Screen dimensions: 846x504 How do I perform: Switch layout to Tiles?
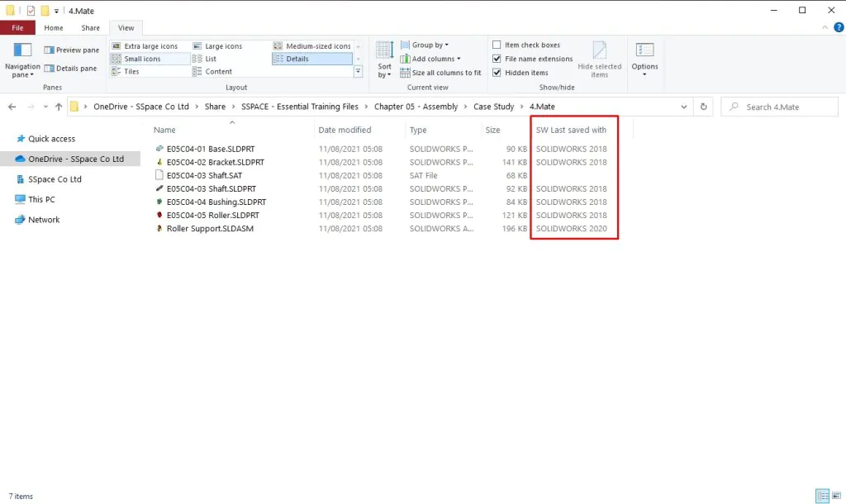[x=126, y=71]
